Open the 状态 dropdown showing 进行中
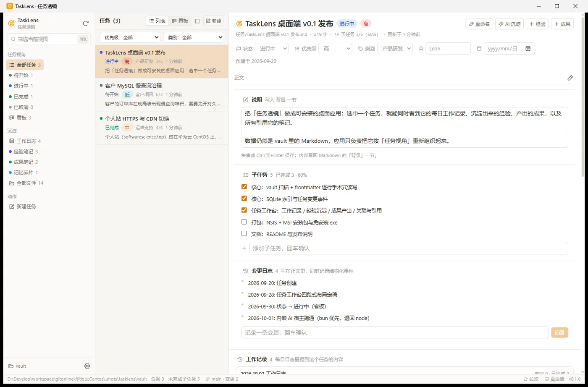The image size is (588, 387). tap(272, 49)
